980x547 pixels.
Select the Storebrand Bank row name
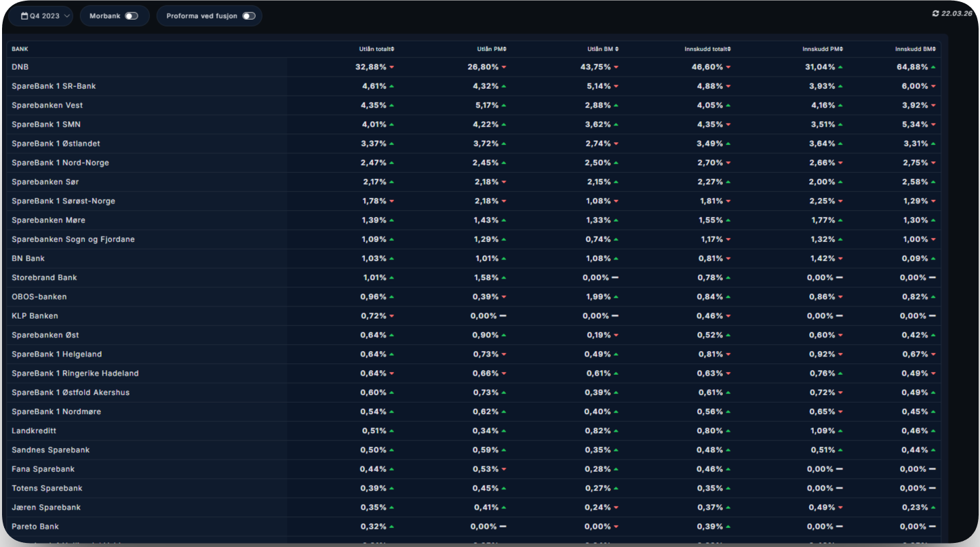tap(44, 277)
